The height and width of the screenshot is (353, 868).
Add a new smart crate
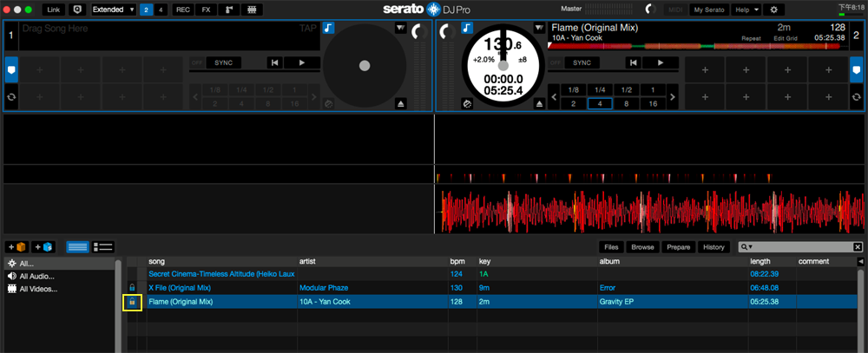[43, 247]
